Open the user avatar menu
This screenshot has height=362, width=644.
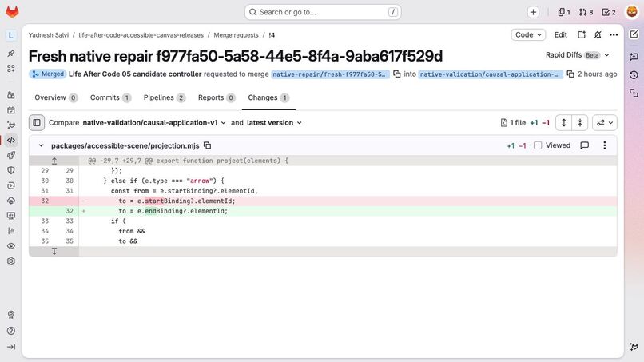pyautogui.click(x=632, y=12)
